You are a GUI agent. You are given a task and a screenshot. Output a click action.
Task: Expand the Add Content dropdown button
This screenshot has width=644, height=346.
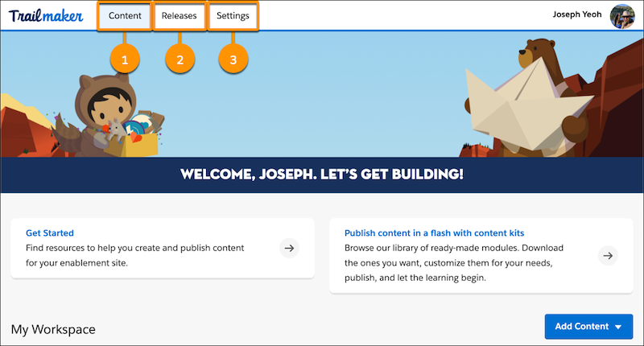coord(588,327)
